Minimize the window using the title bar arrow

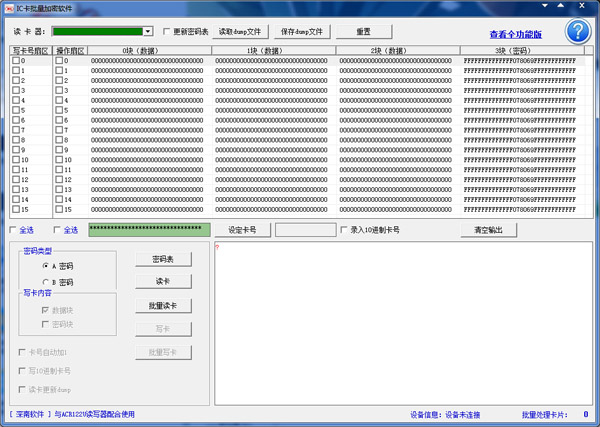click(x=545, y=6)
